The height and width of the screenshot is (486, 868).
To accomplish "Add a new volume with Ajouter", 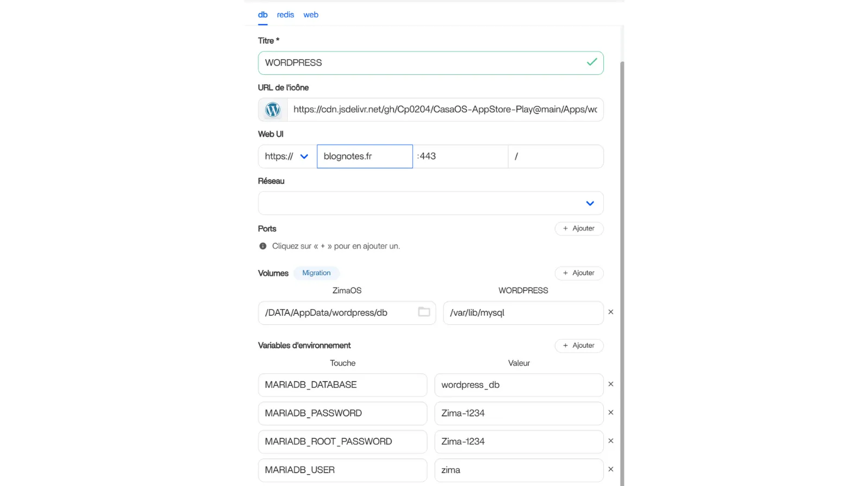I will (579, 273).
